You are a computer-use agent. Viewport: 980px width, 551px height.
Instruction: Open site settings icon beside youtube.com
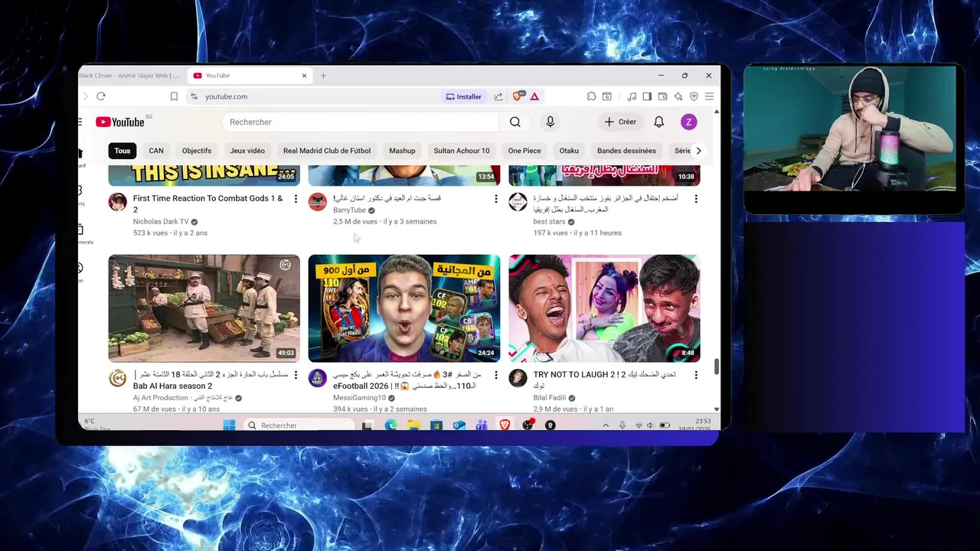[x=194, y=96]
